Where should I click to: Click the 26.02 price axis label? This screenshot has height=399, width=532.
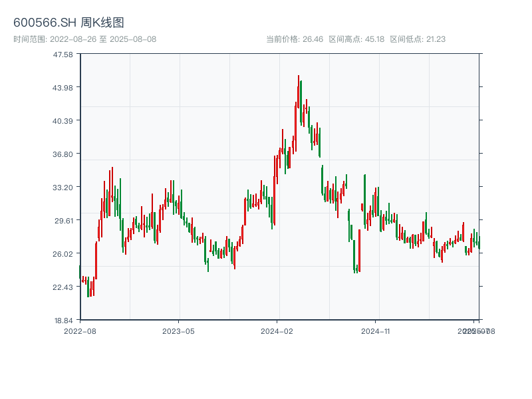pyautogui.click(x=63, y=254)
